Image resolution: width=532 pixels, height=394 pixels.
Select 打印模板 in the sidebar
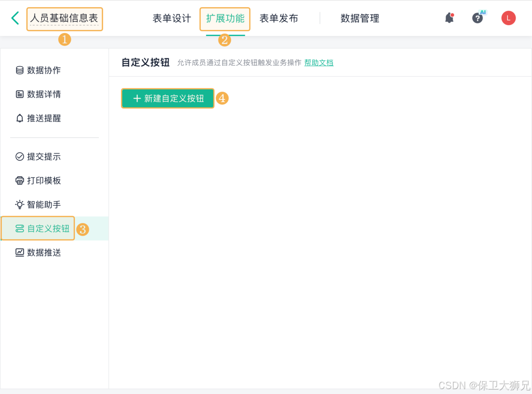(55, 181)
